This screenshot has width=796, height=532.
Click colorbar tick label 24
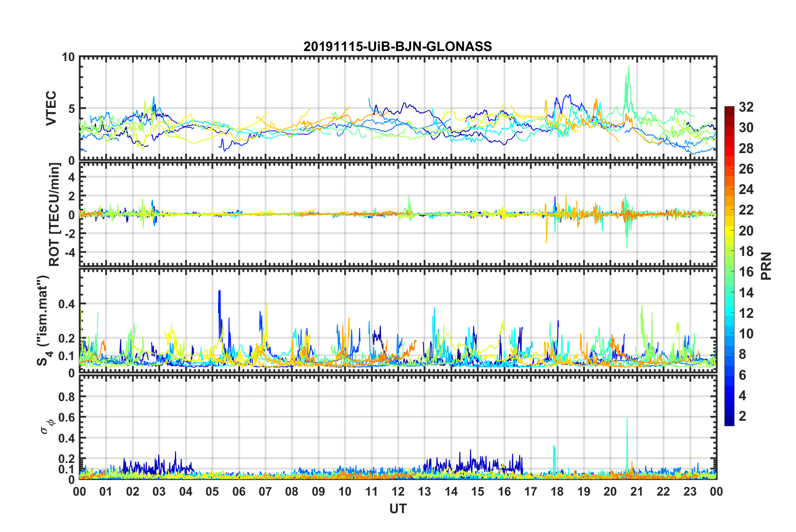pyautogui.click(x=746, y=189)
